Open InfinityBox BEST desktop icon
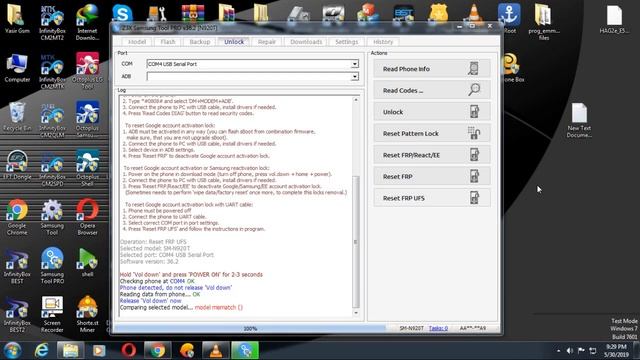This screenshot has height=360, width=640. point(17,266)
